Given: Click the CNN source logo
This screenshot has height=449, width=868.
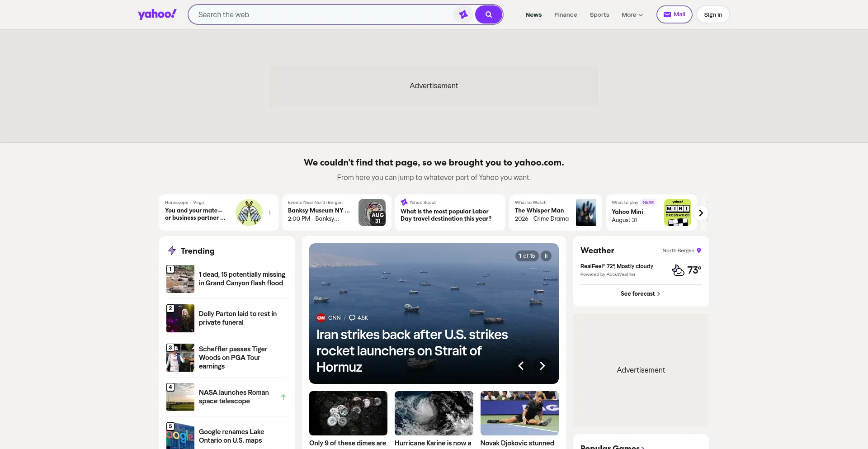Looking at the screenshot, I should (321, 318).
